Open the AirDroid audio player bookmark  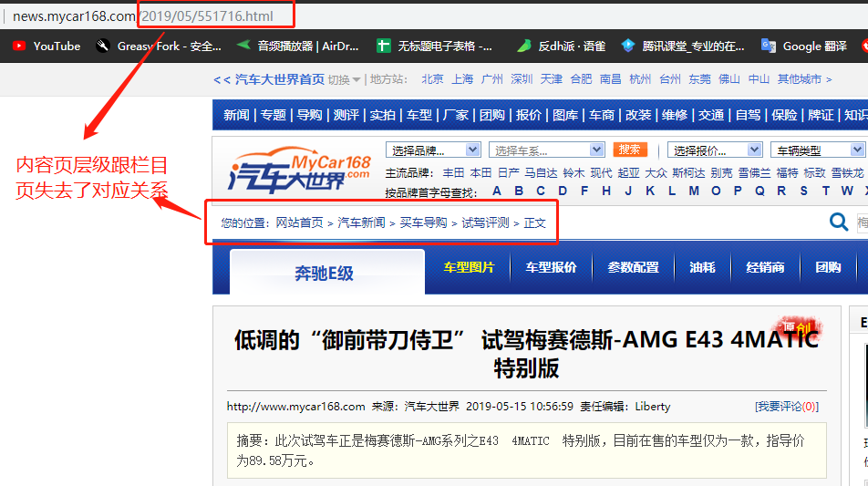[x=297, y=46]
